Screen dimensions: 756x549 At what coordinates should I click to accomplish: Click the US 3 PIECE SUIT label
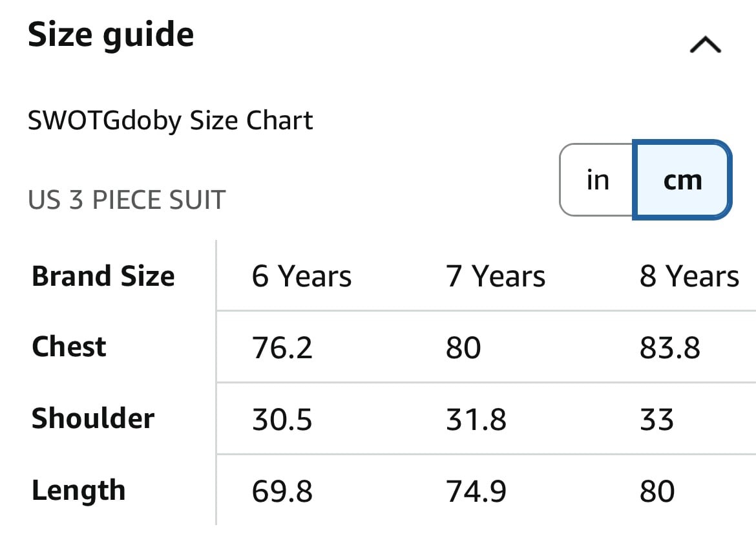(x=127, y=200)
